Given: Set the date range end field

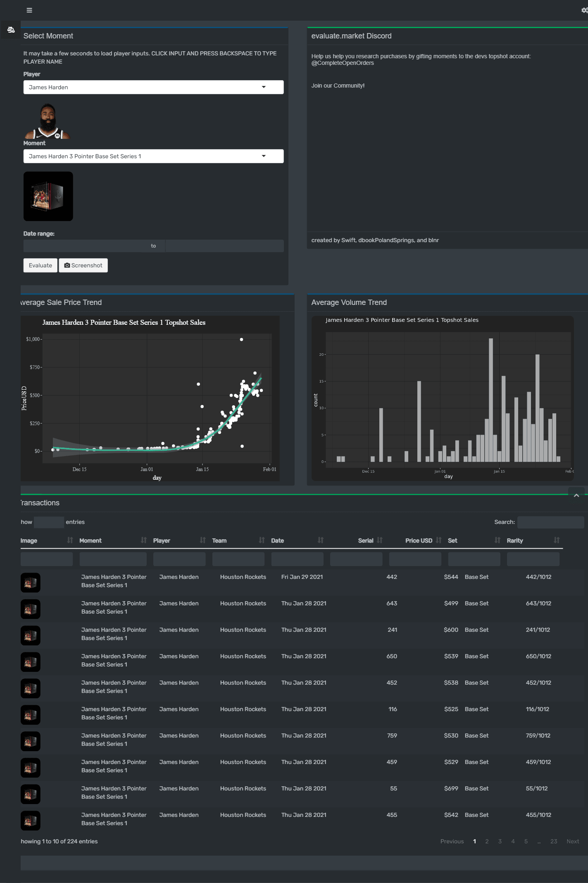Looking at the screenshot, I should click(x=224, y=246).
